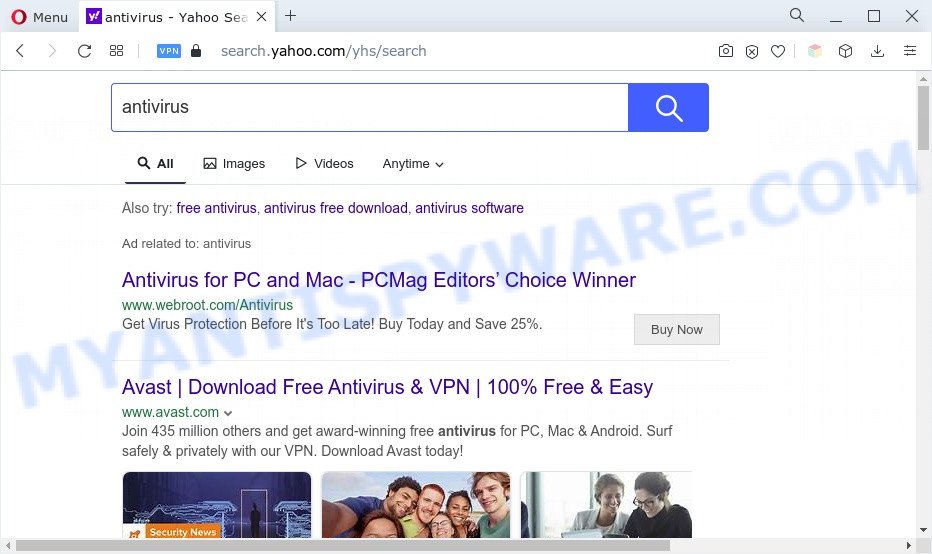This screenshot has height=554, width=932.
Task: Open the Security News thumbnail image
Action: point(217,505)
